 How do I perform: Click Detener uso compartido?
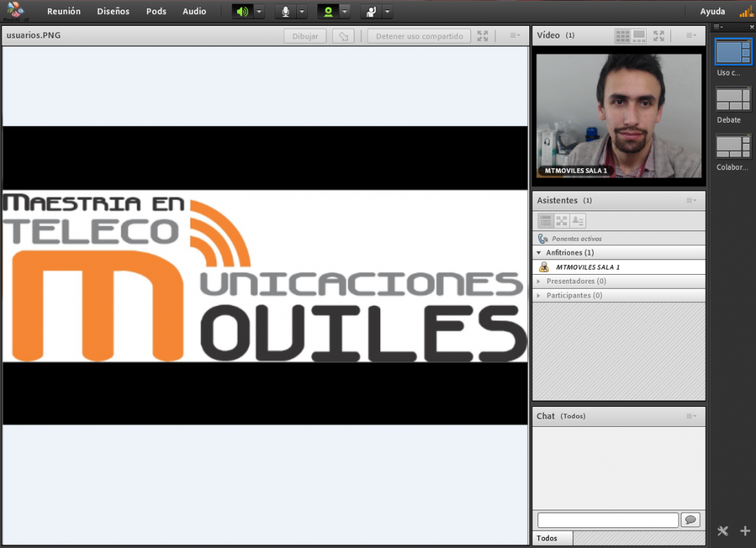point(419,35)
